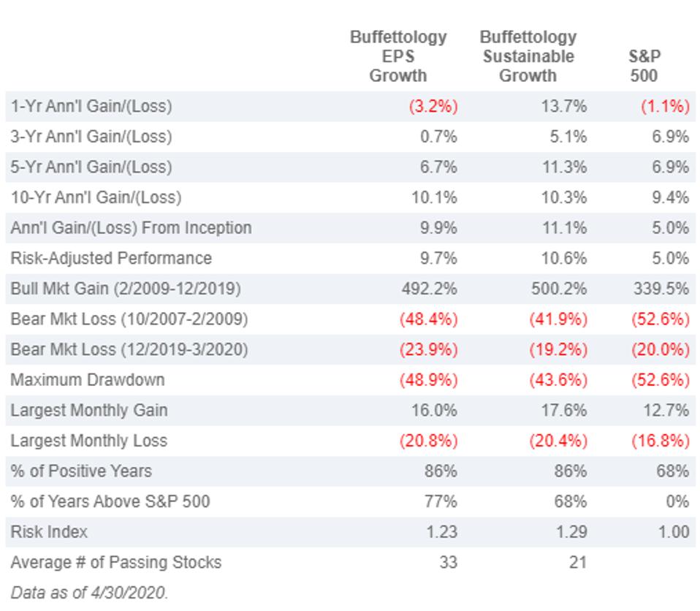Screen dimensions: 700x611
Task: Select the Buffettology Sustainable Growth column header
Action: (528, 56)
